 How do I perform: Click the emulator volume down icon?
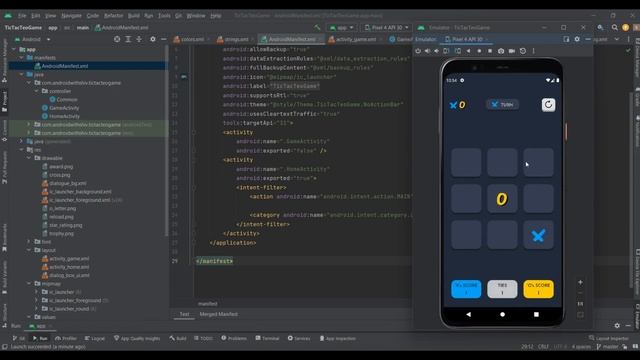click(436, 51)
